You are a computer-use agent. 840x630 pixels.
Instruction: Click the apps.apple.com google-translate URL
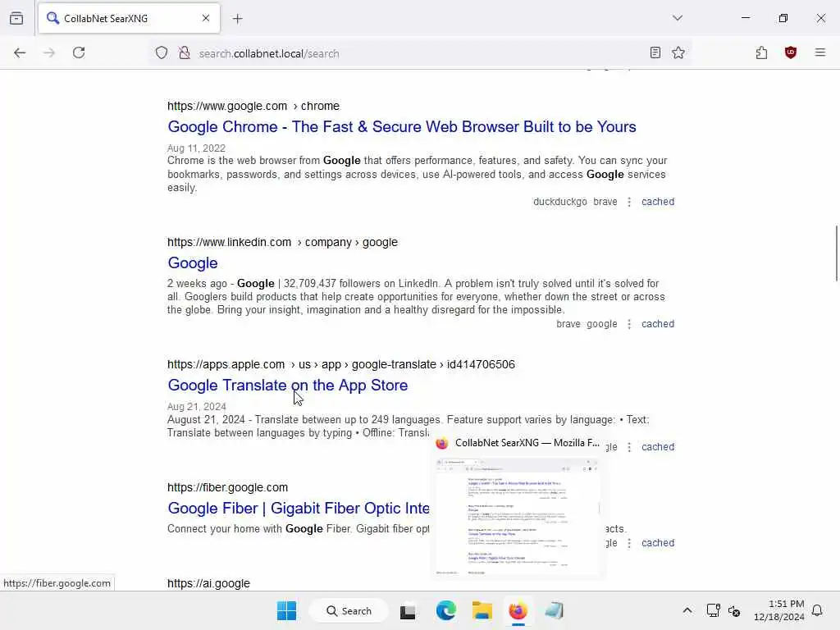[340, 364]
